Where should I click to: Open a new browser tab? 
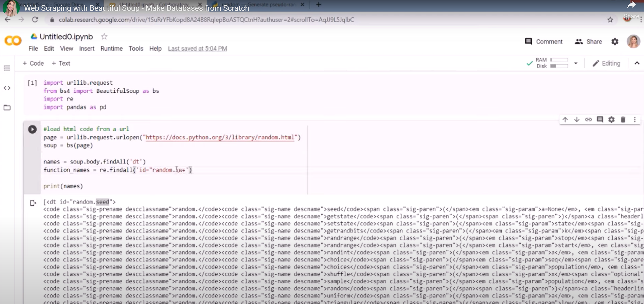click(319, 4)
